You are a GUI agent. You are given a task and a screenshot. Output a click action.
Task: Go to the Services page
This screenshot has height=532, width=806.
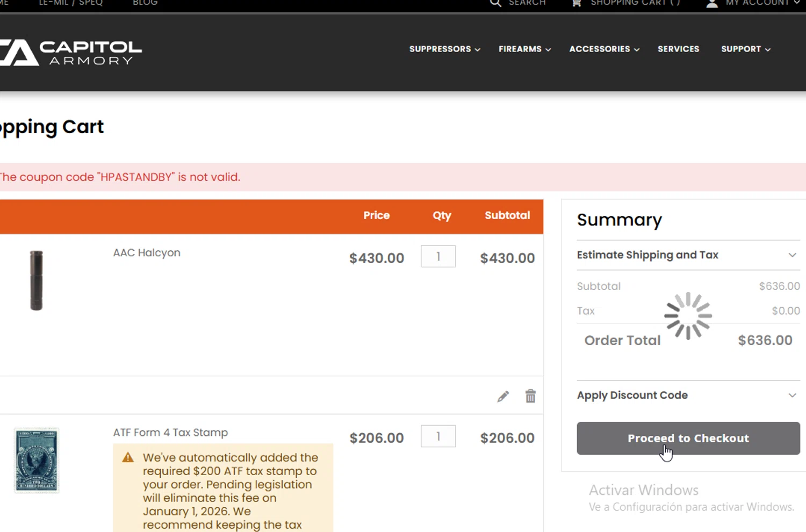(x=679, y=49)
